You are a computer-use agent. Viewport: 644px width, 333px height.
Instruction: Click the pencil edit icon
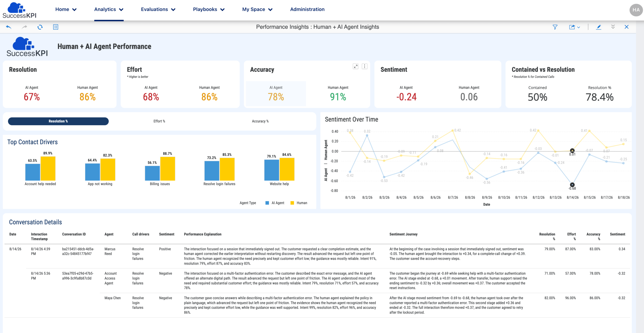[599, 27]
